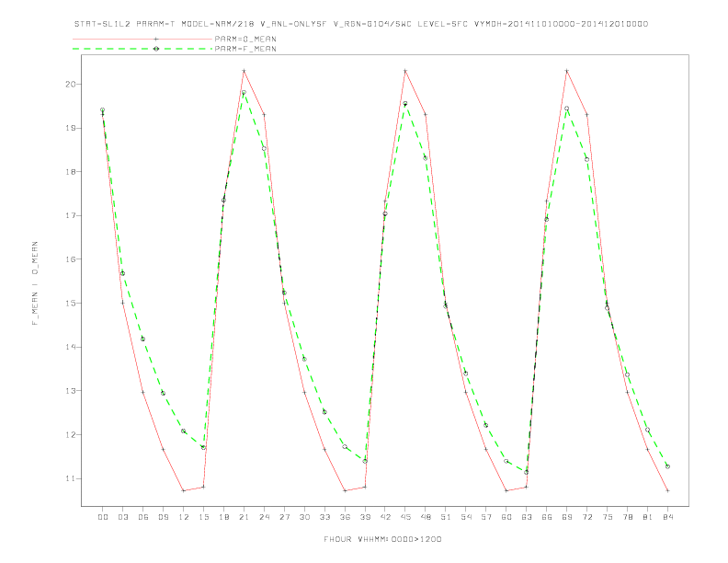The image size is (728, 563).
Task: Click the F_MEAN | O_MEAN y-axis label
Action: 35,283
